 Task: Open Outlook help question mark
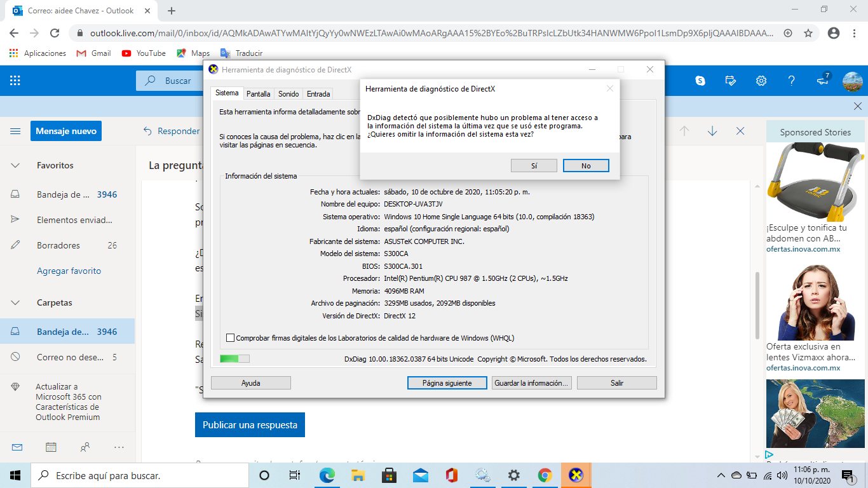point(792,81)
